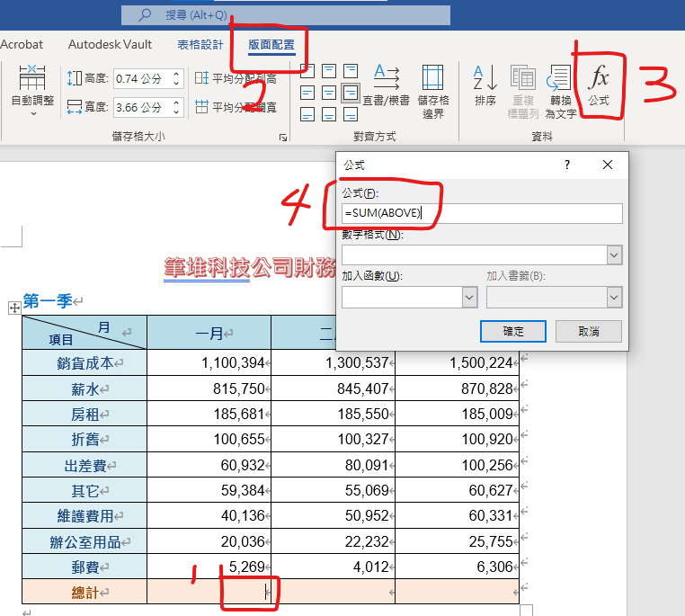
Task: Open the Autodesk Vault tab
Action: click(x=110, y=45)
